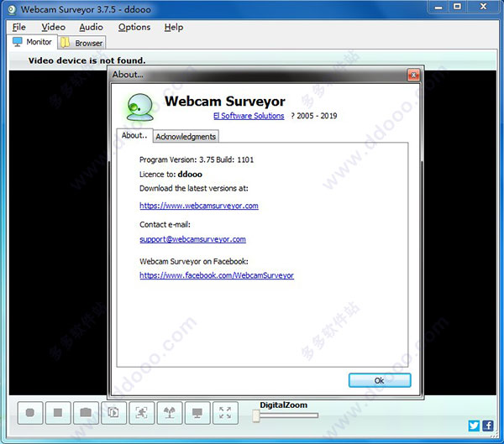Click the 'Licence to: ddooo' text
504x444 pixels.
(171, 175)
